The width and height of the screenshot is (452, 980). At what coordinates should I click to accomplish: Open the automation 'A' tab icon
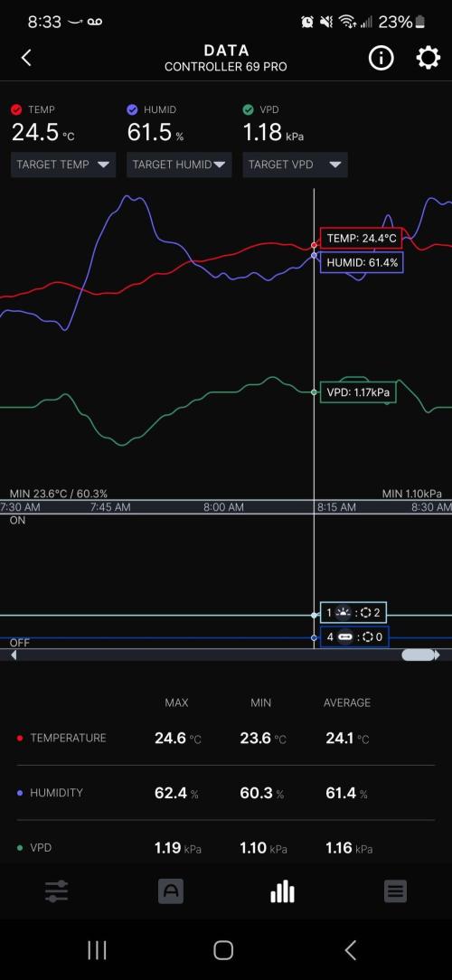coord(171,891)
